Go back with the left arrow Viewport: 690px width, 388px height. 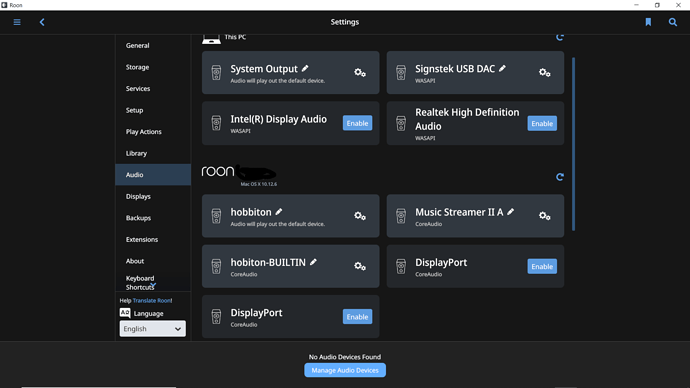[x=42, y=22]
